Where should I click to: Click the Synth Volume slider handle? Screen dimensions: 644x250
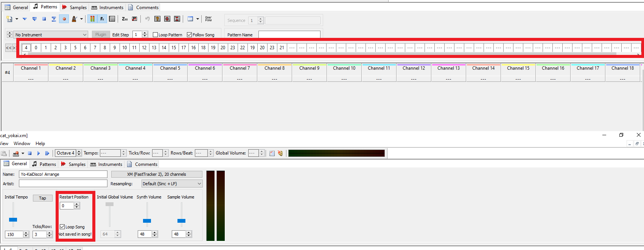147,221
